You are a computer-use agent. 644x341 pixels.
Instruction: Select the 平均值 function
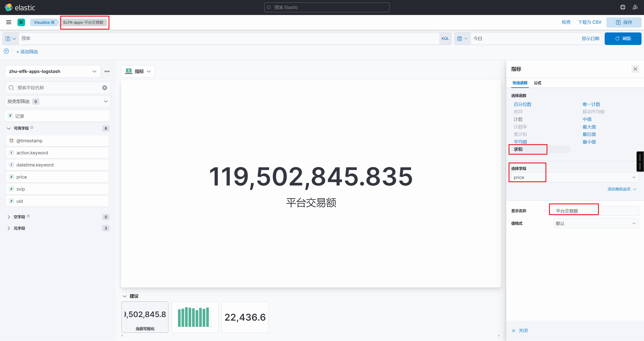tap(520, 142)
